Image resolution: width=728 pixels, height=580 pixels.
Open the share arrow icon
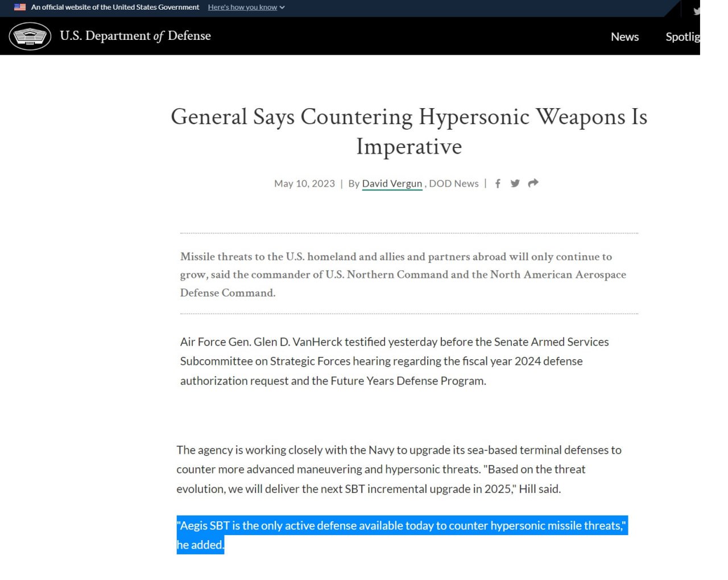pyautogui.click(x=533, y=183)
